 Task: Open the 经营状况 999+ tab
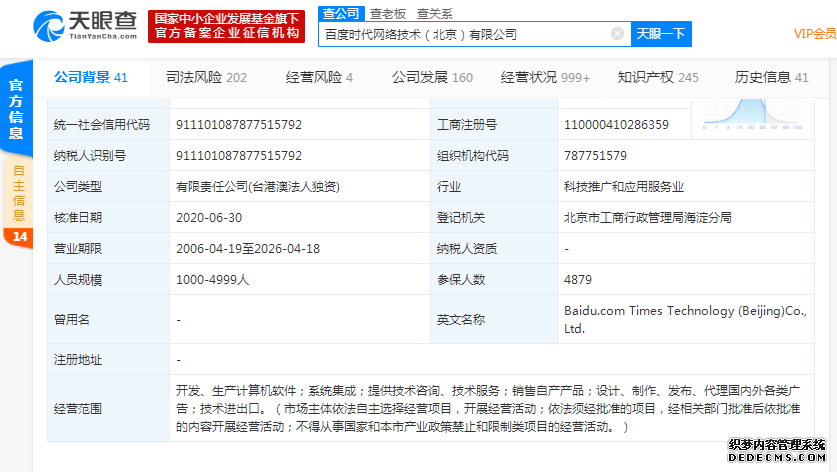click(545, 77)
